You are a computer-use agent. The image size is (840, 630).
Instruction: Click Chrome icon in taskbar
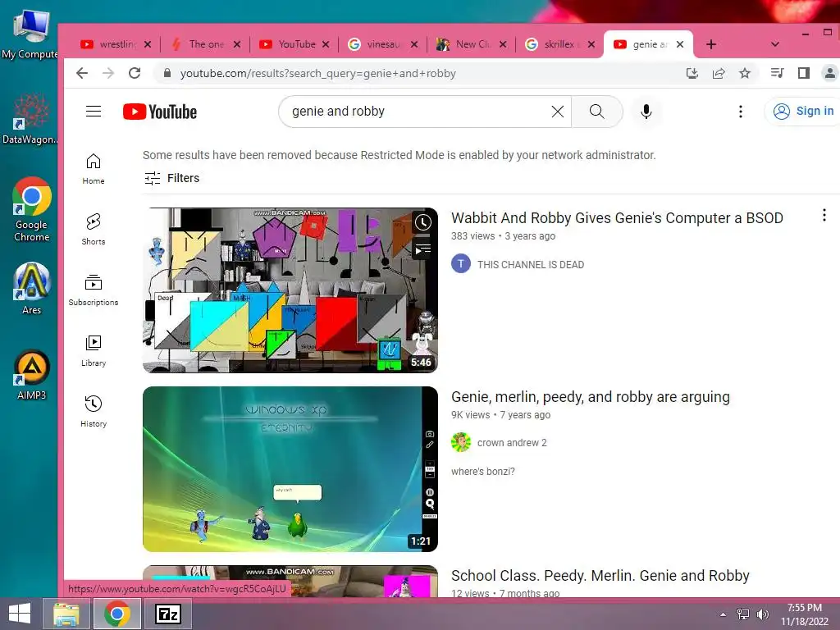(x=117, y=614)
